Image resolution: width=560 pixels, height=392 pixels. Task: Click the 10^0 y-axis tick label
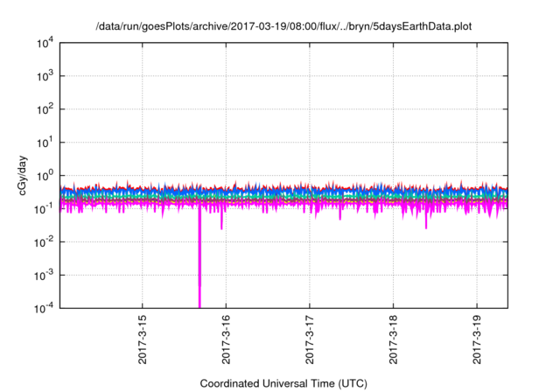click(45, 176)
